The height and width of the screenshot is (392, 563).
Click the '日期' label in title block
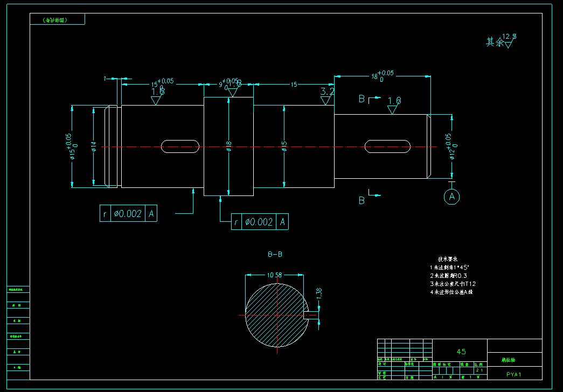pos(409,377)
